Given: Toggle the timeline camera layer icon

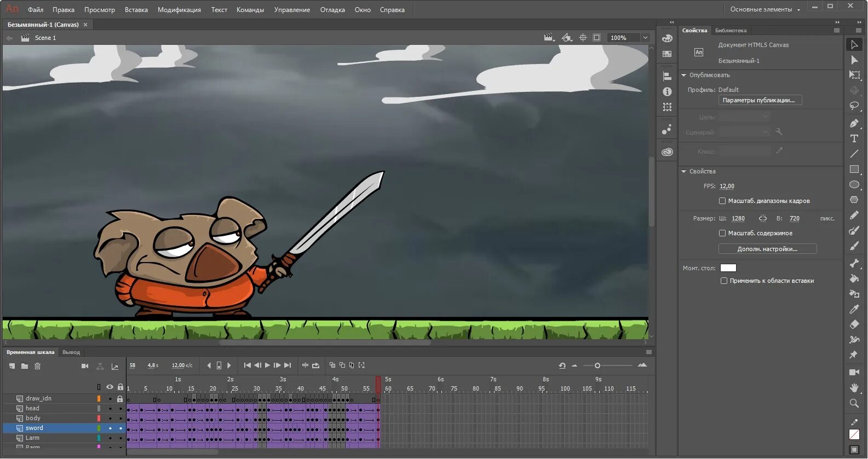Looking at the screenshot, I should pyautogui.click(x=85, y=366).
